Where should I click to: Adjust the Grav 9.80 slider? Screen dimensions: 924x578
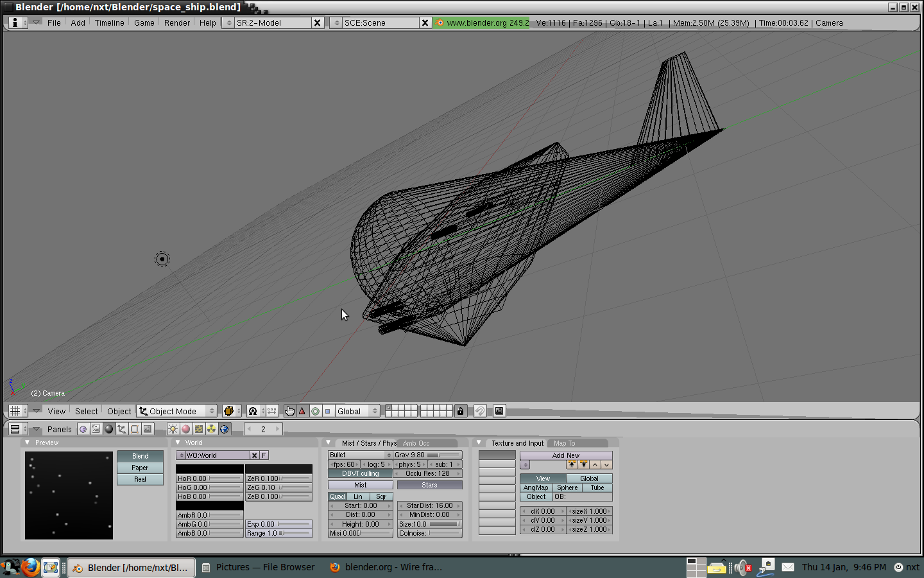[427, 455]
